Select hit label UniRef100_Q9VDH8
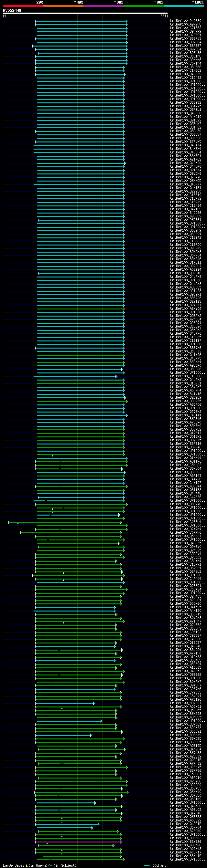This screenshot has width=207, height=868. 186,173
